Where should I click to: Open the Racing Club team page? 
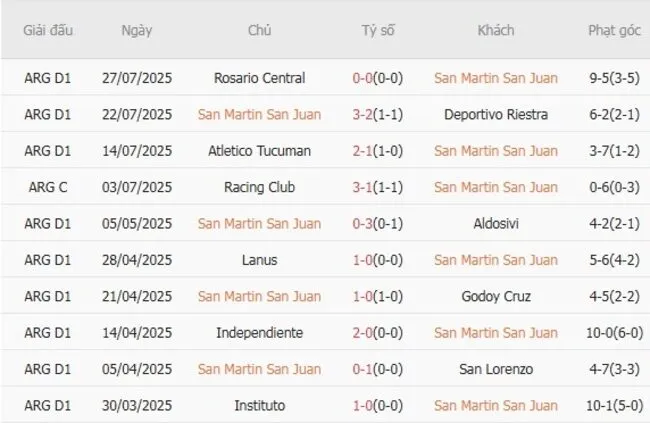tap(260, 187)
